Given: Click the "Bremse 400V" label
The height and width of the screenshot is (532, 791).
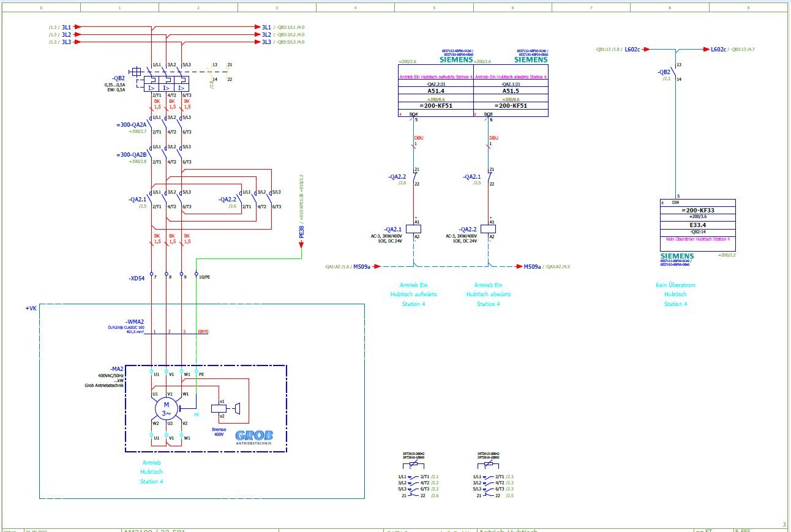Looking at the screenshot, I should (x=219, y=432).
